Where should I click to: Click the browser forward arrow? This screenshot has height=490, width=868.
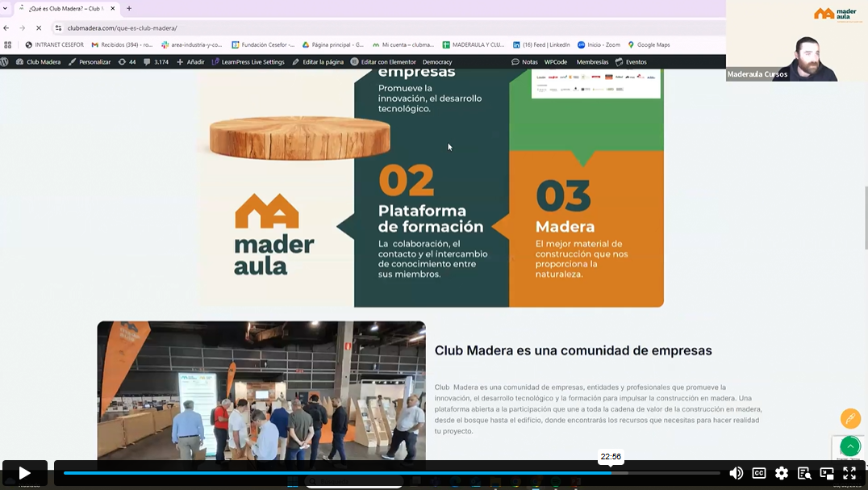click(x=22, y=27)
